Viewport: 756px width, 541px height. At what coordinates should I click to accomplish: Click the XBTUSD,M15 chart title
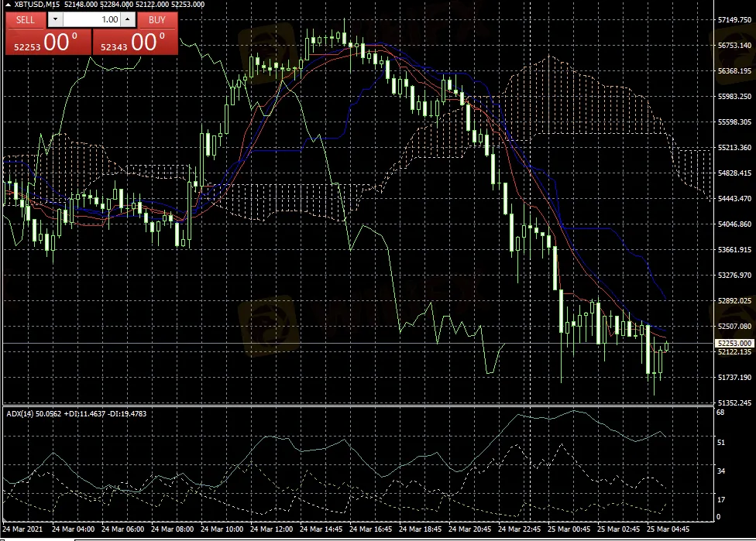click(x=37, y=5)
